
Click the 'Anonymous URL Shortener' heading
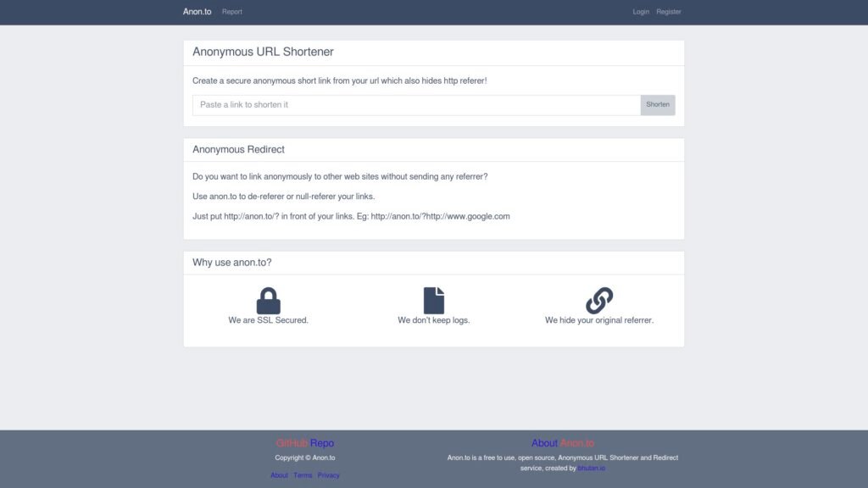(263, 52)
